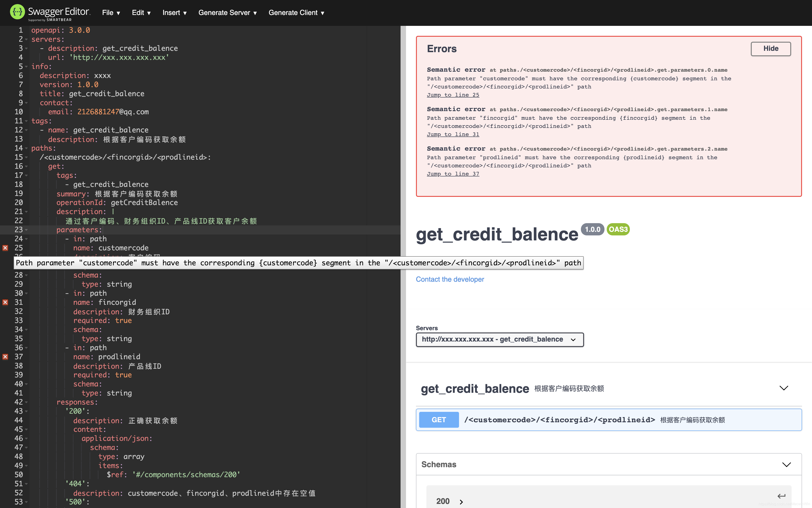Follow Jump to line 37 link
Viewport: 812px width, 508px height.
453,174
